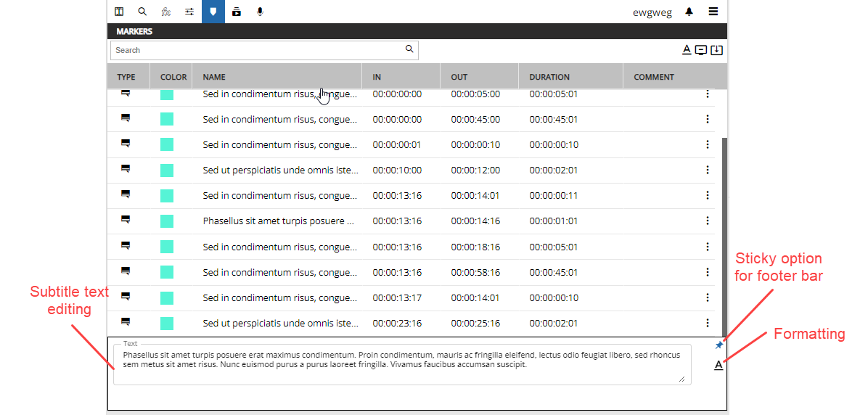
Task: Click the subtitle display icon above table
Action: click(701, 50)
